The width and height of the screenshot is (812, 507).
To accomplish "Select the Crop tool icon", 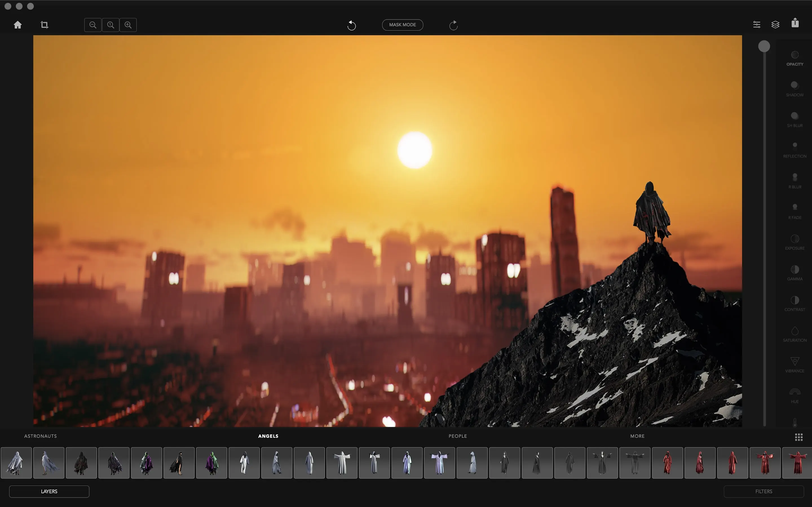I will [x=44, y=25].
